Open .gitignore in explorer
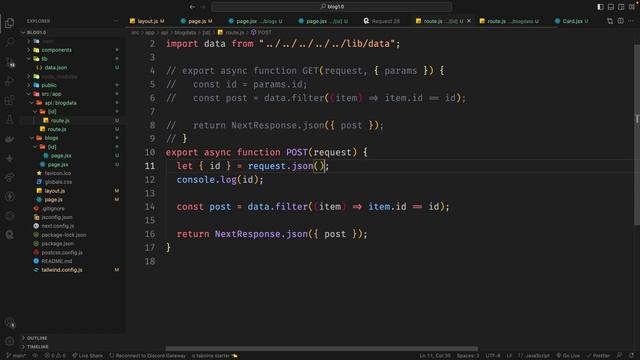Screen dimensions: 640x360 pyautogui.click(x=73, y=208)
